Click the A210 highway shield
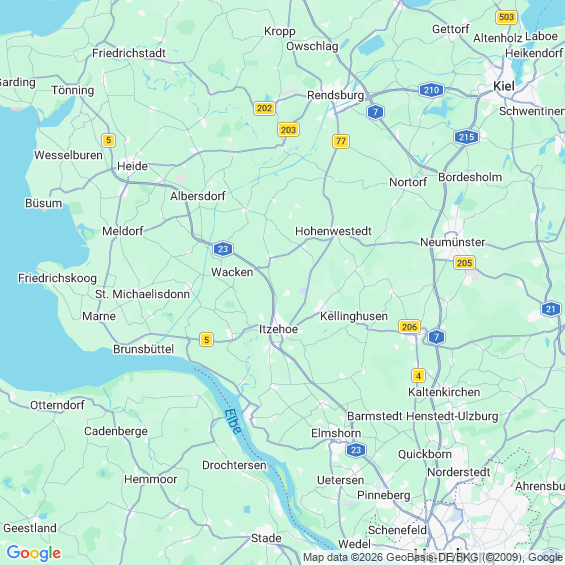This screenshot has width=565, height=565. click(431, 90)
